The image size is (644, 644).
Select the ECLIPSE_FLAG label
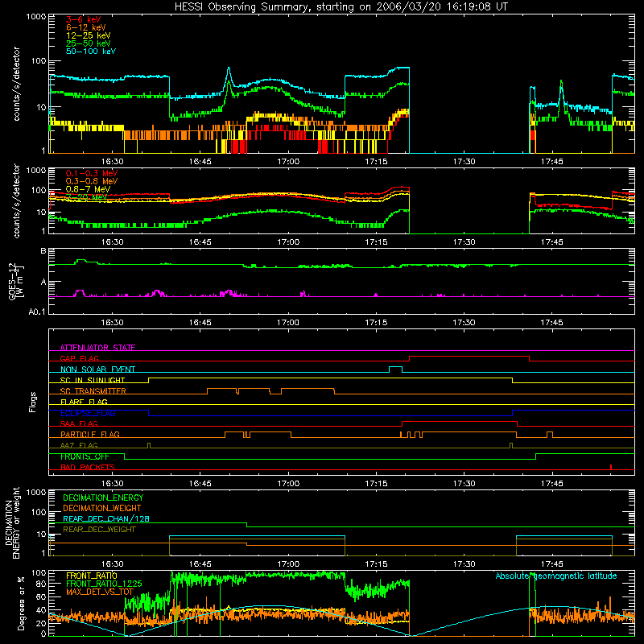click(88, 413)
